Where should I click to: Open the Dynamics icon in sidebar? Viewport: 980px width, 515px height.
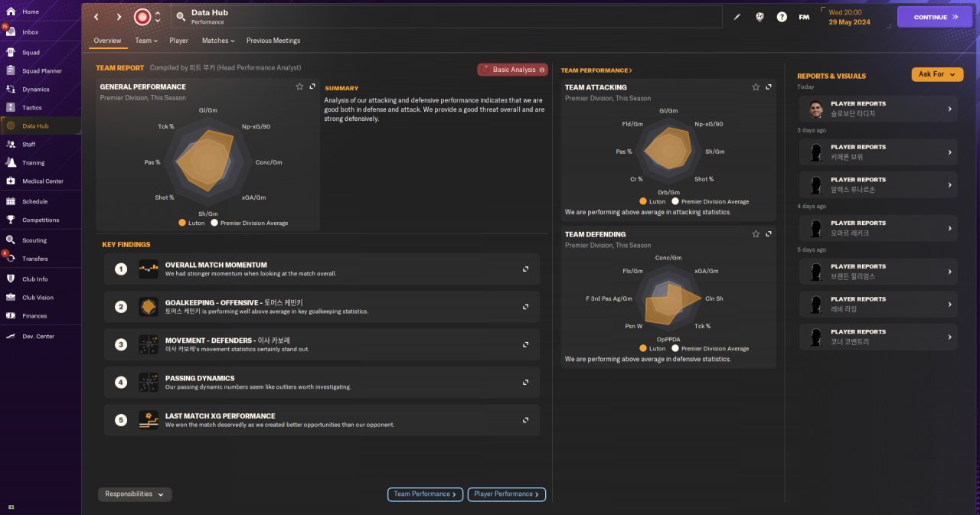tap(11, 90)
